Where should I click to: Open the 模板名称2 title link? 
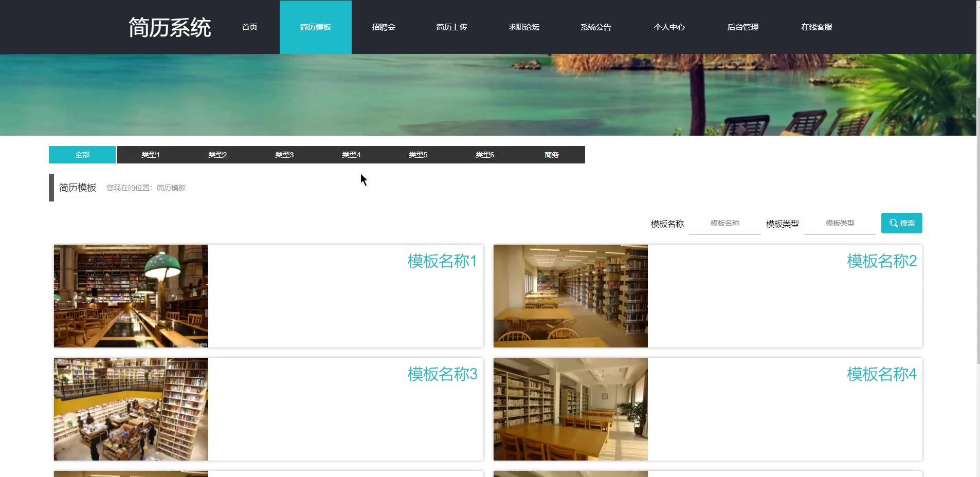pos(882,261)
